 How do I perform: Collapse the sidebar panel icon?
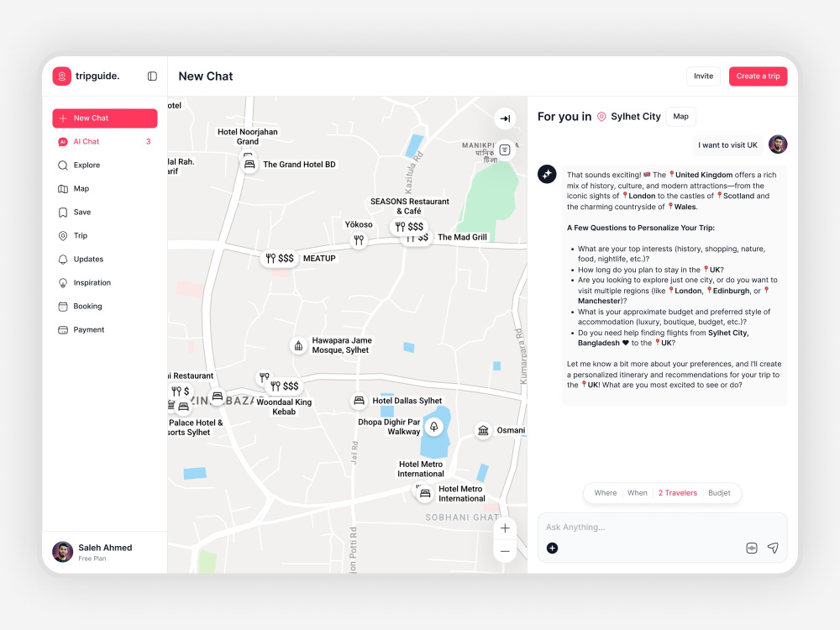[152, 76]
